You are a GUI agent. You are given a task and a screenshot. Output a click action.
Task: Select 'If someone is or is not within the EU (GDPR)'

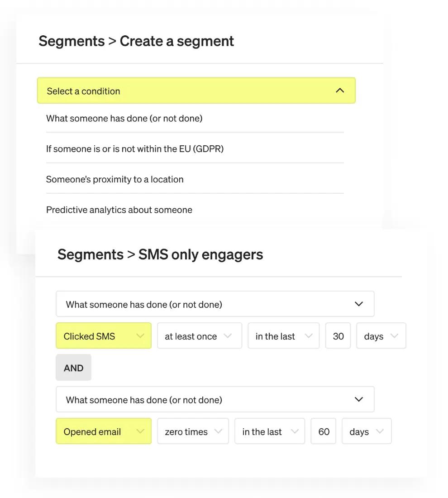[x=135, y=148]
